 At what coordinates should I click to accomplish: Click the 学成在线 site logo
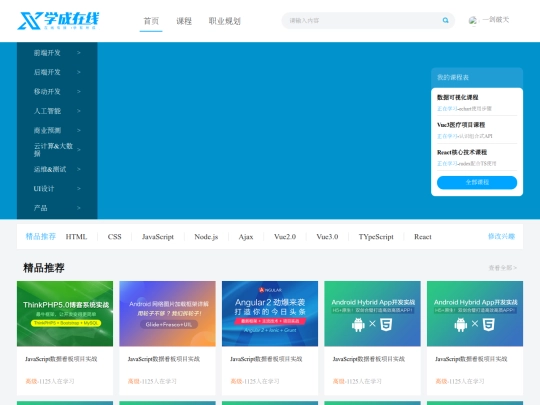[58, 20]
